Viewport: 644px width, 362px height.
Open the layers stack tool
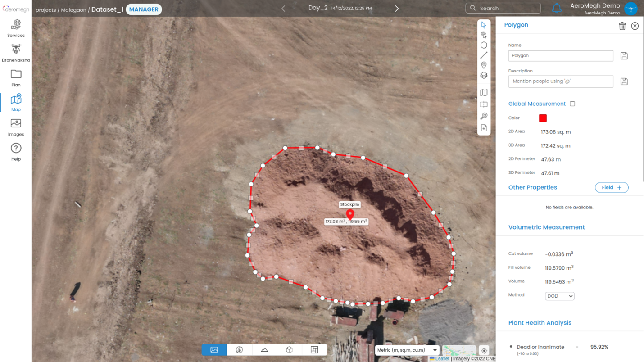[x=484, y=76]
